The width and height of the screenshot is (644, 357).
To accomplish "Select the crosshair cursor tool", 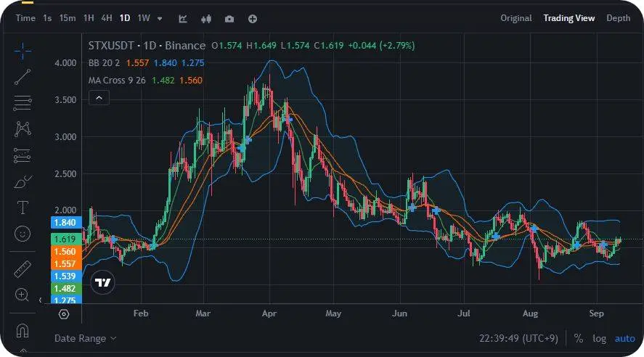I will point(23,51).
